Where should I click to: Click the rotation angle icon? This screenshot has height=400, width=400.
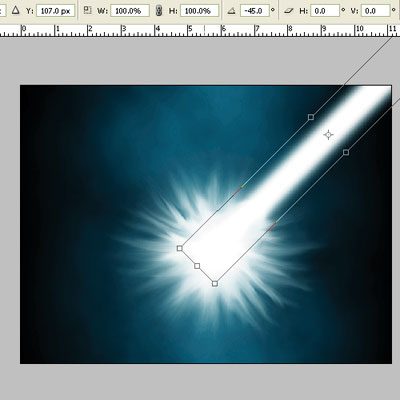[x=232, y=11]
